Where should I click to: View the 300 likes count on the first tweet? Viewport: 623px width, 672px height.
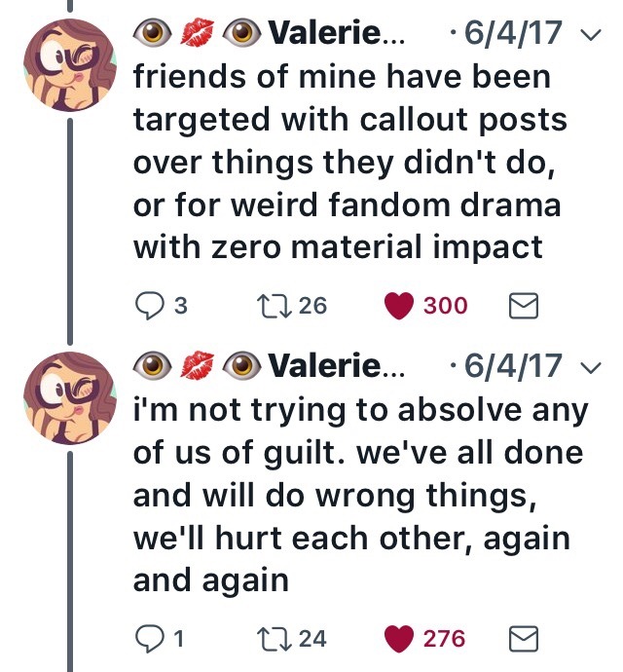pyautogui.click(x=446, y=306)
